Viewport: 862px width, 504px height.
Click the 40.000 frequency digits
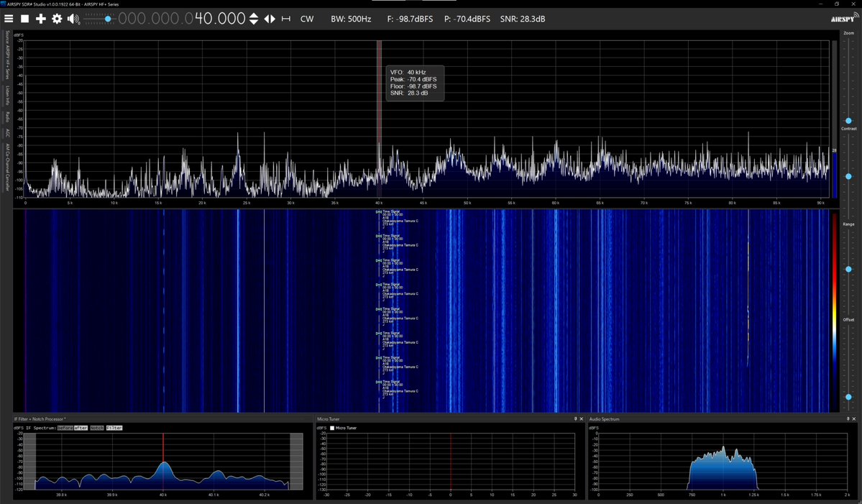click(x=220, y=19)
